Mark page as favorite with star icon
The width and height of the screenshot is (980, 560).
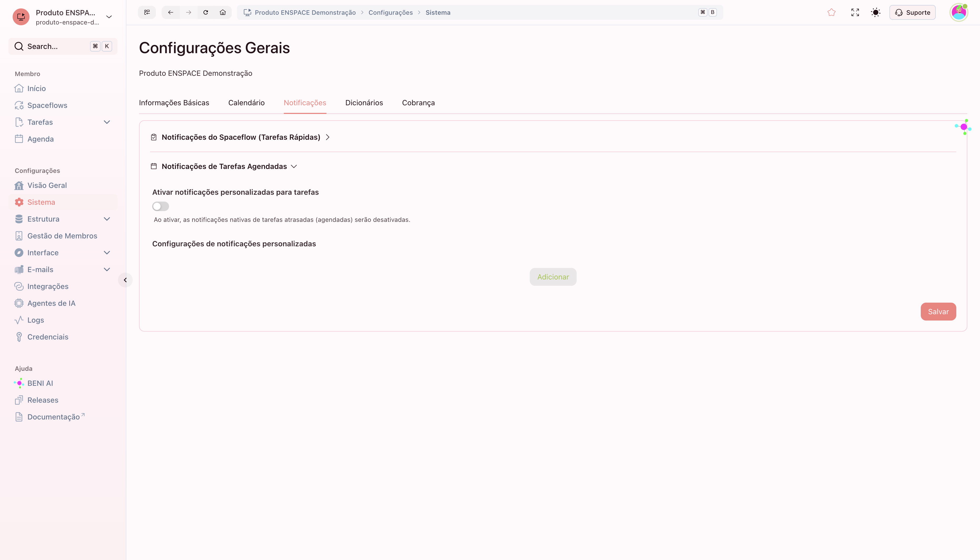point(831,12)
